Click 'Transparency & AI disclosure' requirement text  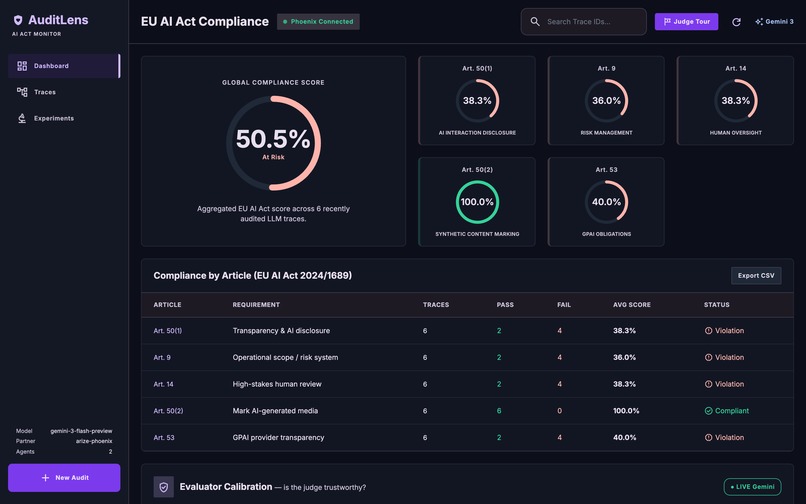[281, 331]
